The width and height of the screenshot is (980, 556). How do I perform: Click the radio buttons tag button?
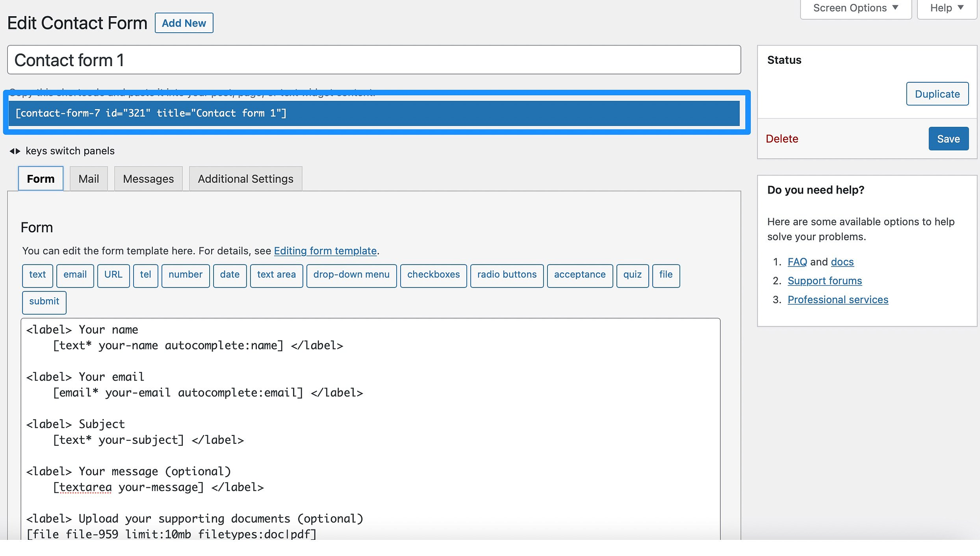506,275
